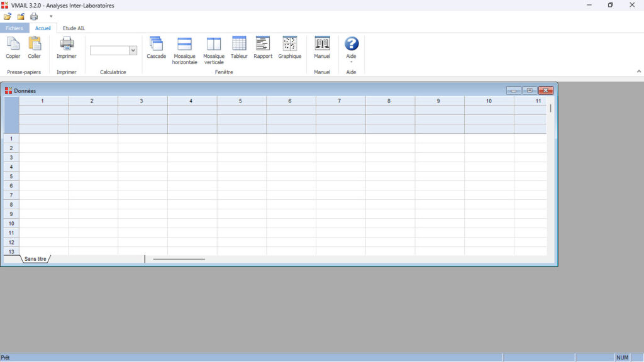Select the Sans titre sheet tab
The width and height of the screenshot is (644, 362).
35,259
